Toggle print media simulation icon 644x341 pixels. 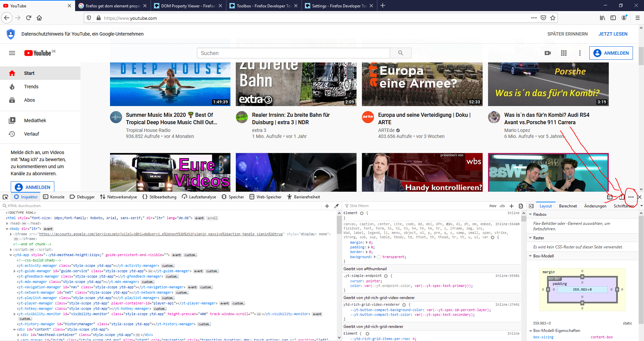(x=521, y=206)
